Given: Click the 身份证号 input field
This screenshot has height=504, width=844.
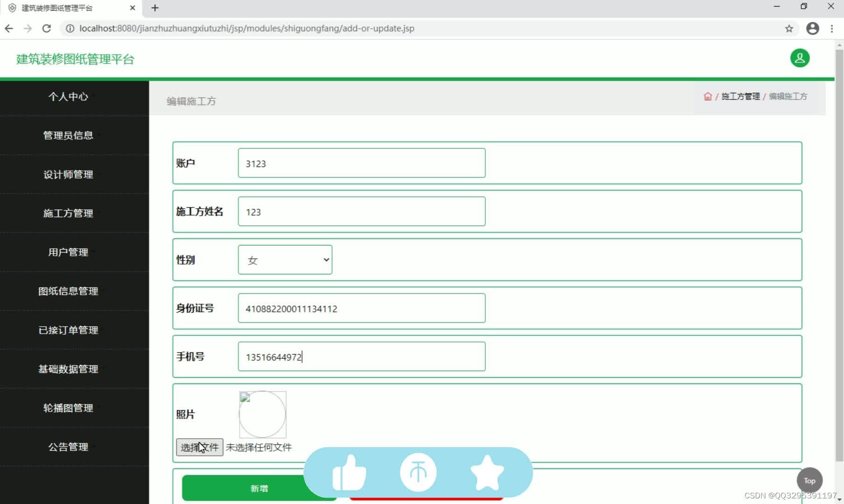Looking at the screenshot, I should coord(362,308).
